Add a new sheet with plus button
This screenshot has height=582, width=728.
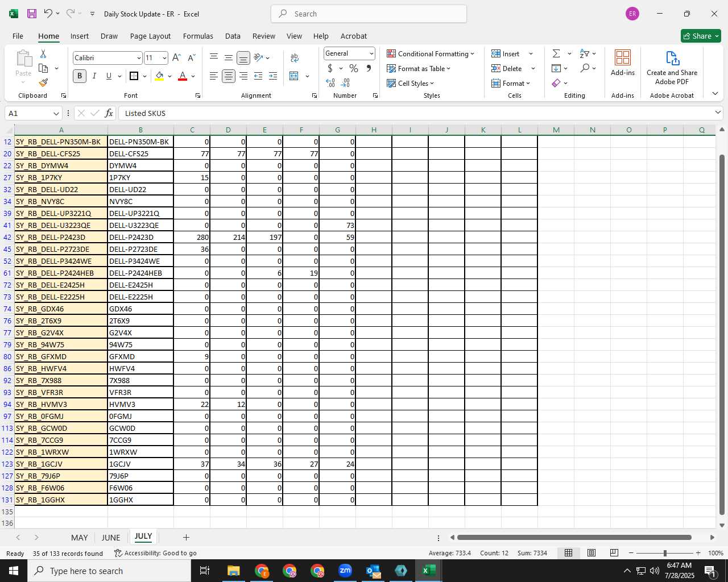click(x=186, y=537)
